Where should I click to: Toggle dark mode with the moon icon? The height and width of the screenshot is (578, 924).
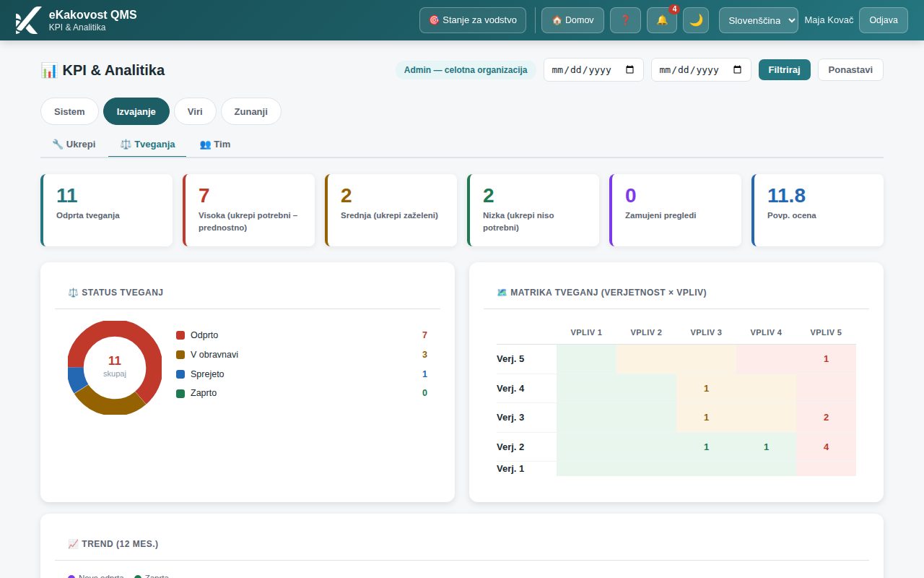[x=696, y=20]
